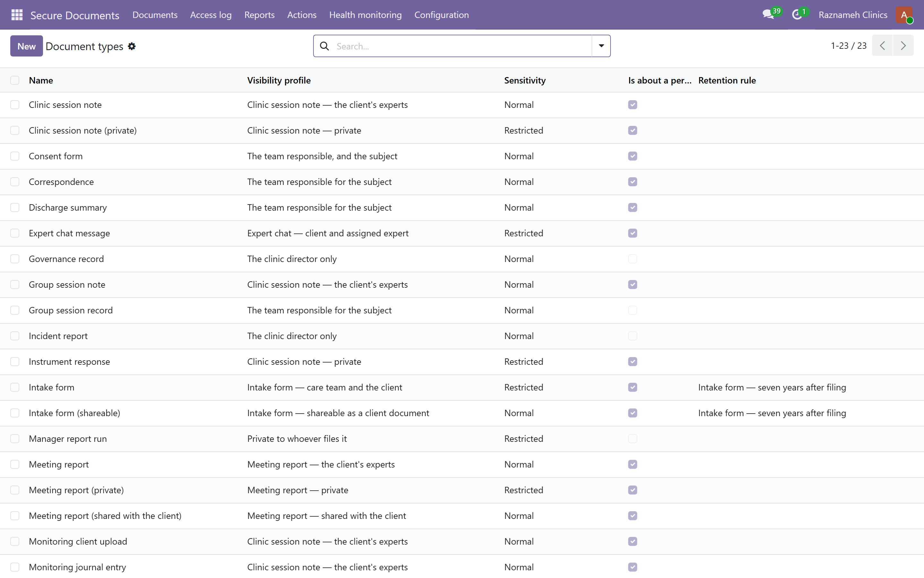Open the 'Clinic session note (private)' record

click(83, 130)
